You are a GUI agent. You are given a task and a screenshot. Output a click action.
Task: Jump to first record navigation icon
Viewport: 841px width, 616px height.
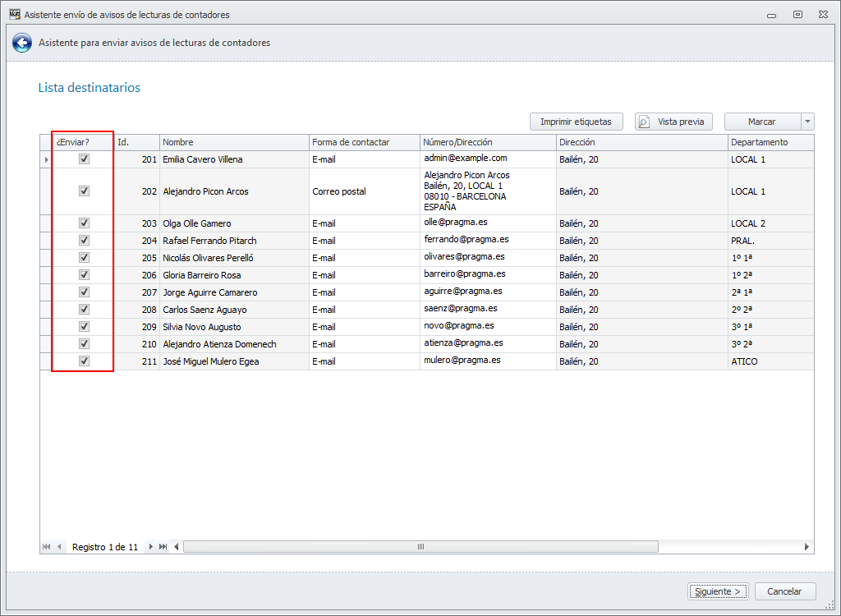[x=46, y=547]
